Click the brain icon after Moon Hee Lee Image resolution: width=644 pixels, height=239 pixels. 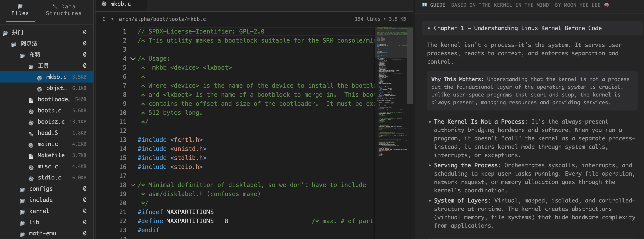607,5
